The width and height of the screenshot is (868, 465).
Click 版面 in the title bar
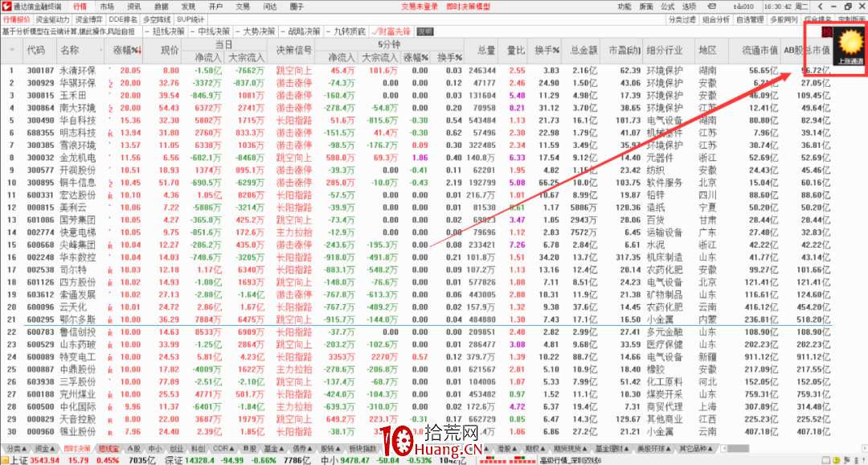645,6
